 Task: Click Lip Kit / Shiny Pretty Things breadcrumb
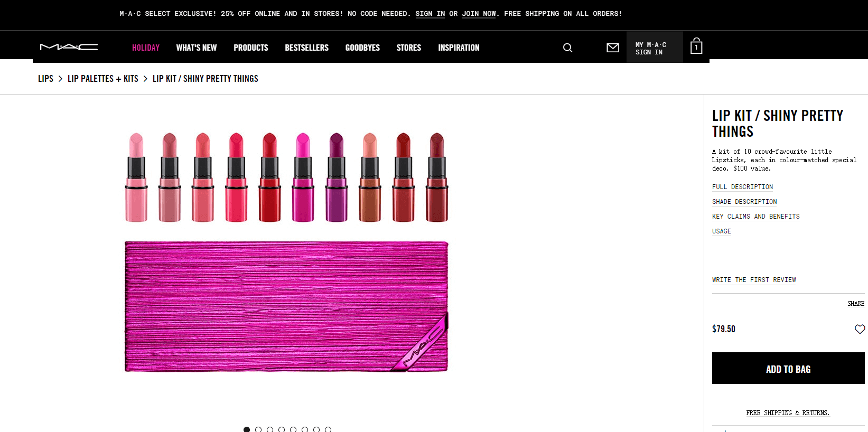[206, 79]
